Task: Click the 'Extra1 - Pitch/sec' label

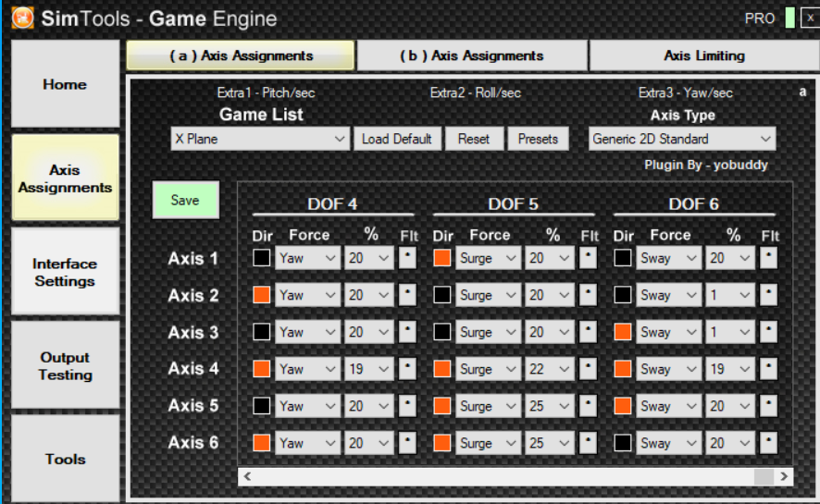Action: [x=266, y=93]
